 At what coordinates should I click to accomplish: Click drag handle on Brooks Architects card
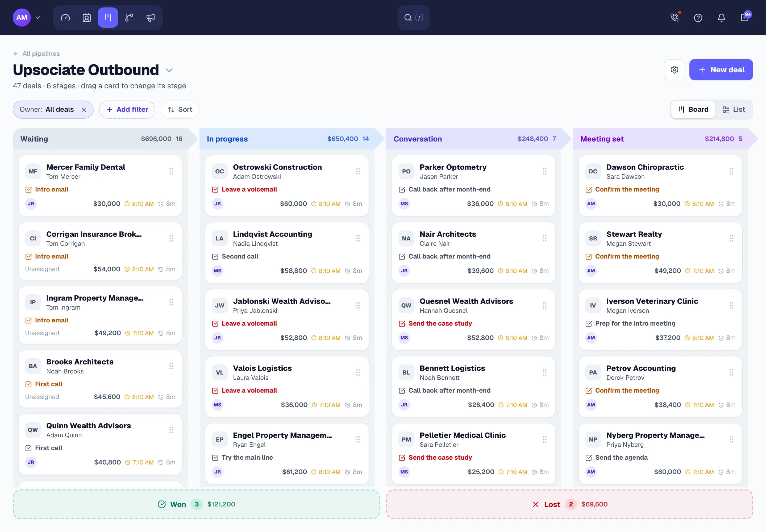[x=171, y=366]
